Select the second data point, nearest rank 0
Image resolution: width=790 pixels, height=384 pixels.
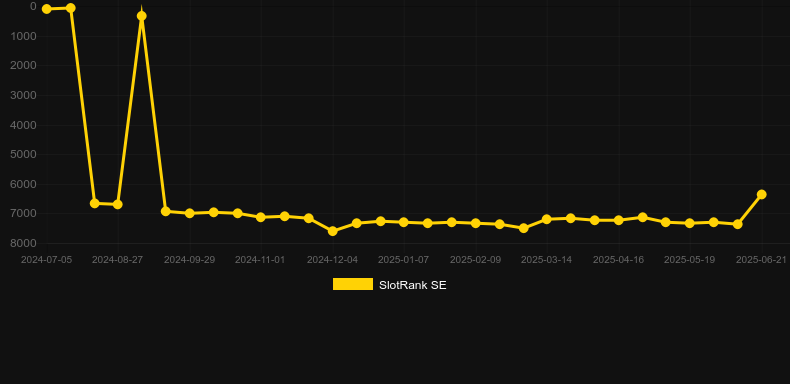click(x=71, y=8)
